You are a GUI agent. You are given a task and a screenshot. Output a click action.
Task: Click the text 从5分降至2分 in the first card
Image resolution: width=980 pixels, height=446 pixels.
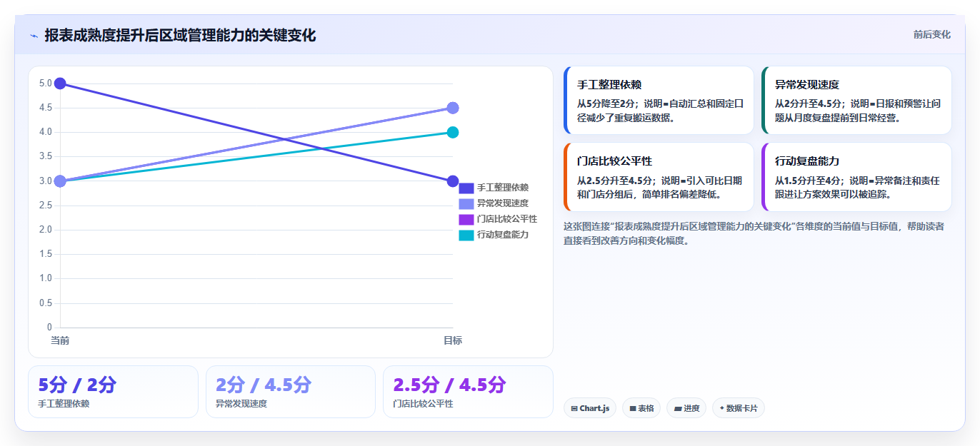click(607, 103)
